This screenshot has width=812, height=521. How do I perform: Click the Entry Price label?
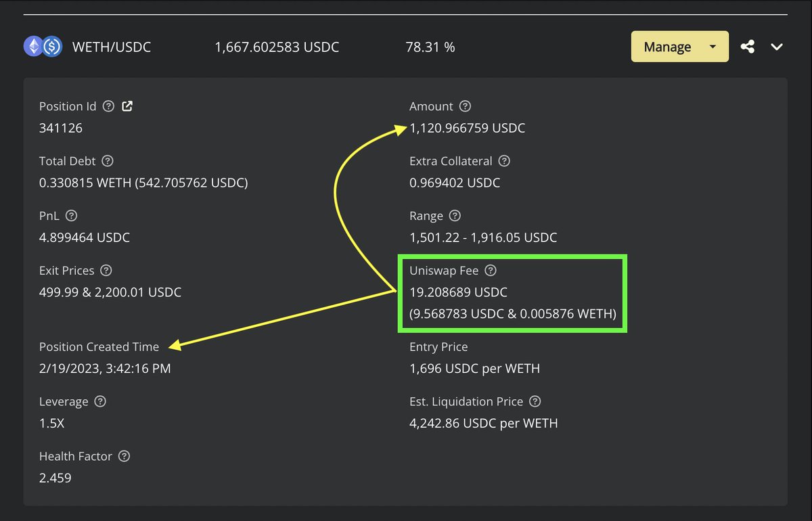click(x=438, y=346)
